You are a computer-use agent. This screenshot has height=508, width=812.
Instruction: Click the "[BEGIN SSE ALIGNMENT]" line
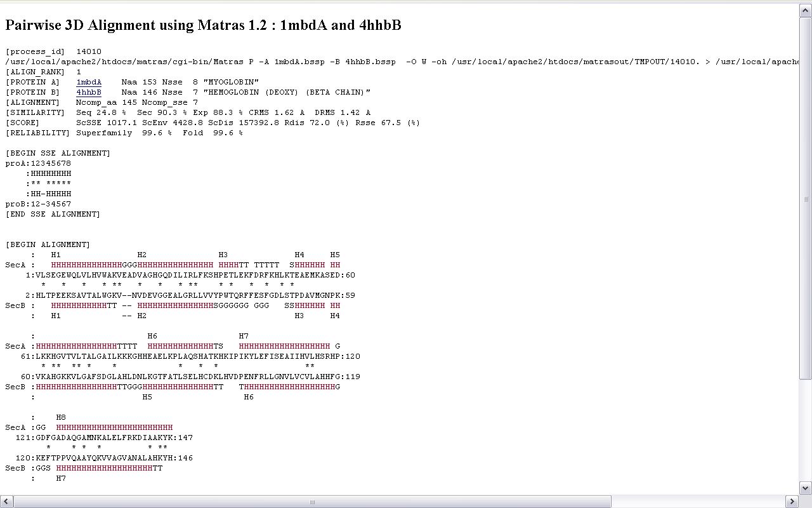point(58,153)
